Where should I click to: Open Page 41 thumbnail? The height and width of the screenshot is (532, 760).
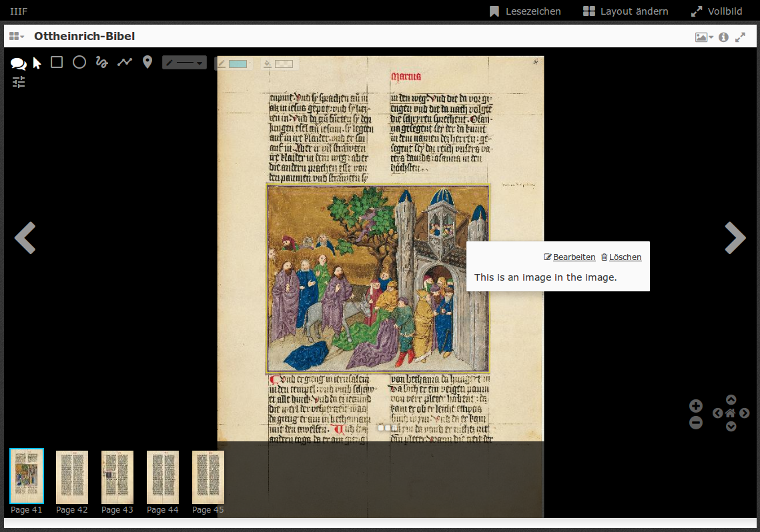pos(27,476)
